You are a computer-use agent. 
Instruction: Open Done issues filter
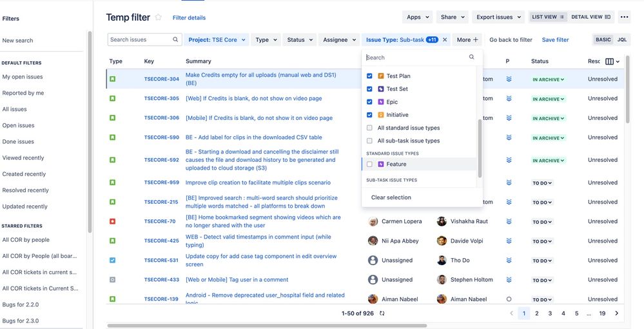point(18,141)
